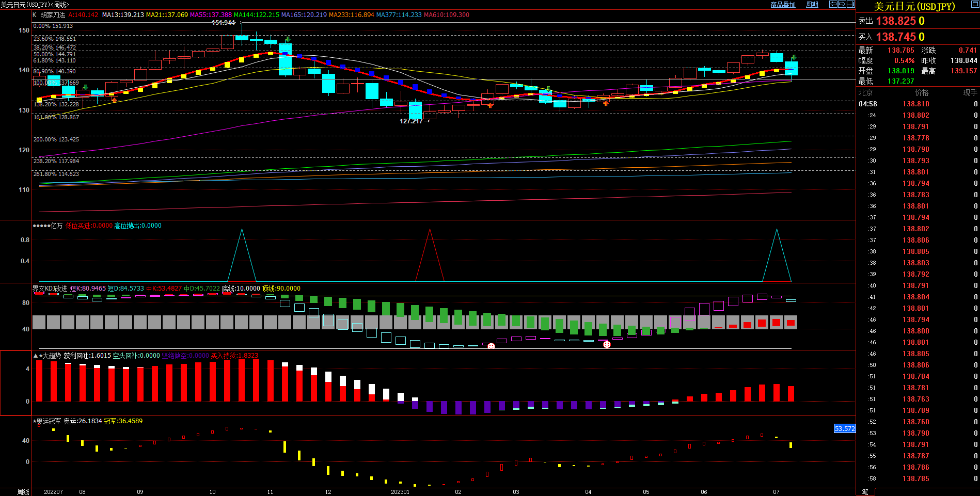Click the 胡家刀法 main chart indicator name
This screenshot has height=496, width=980.
click(53, 15)
